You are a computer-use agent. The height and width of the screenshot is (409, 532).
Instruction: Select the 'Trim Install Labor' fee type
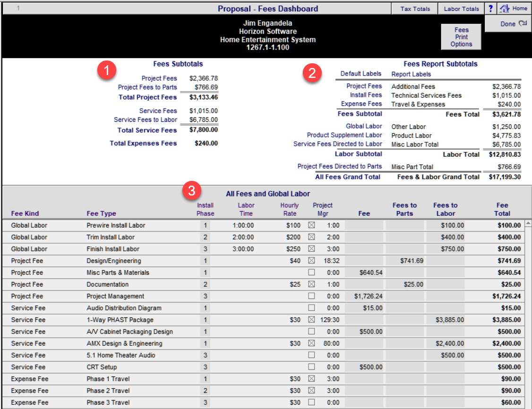(x=111, y=237)
